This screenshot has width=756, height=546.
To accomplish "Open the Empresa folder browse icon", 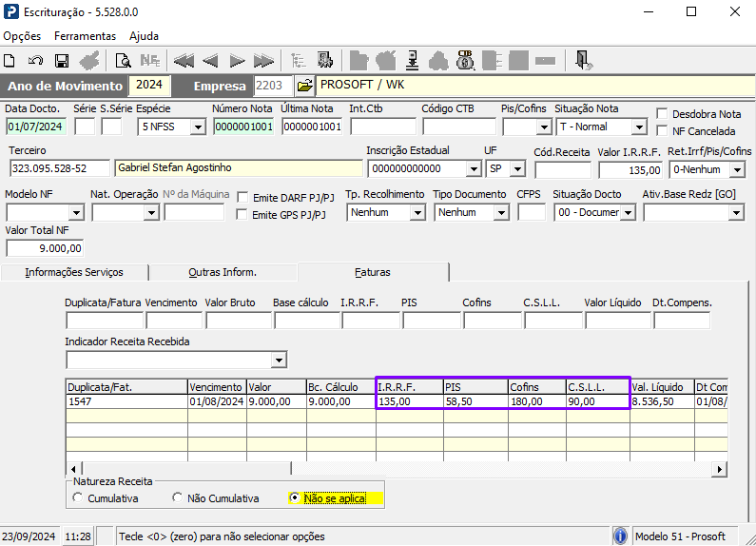I will pos(303,86).
